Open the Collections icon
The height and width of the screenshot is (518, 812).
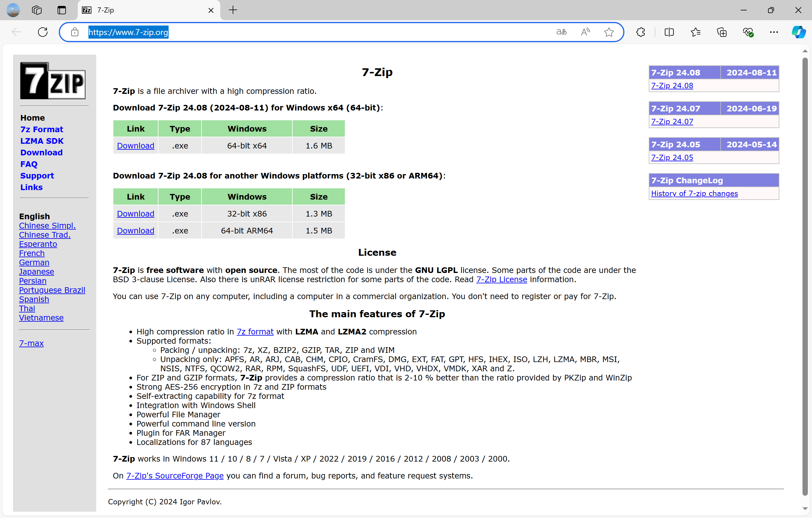tap(721, 32)
